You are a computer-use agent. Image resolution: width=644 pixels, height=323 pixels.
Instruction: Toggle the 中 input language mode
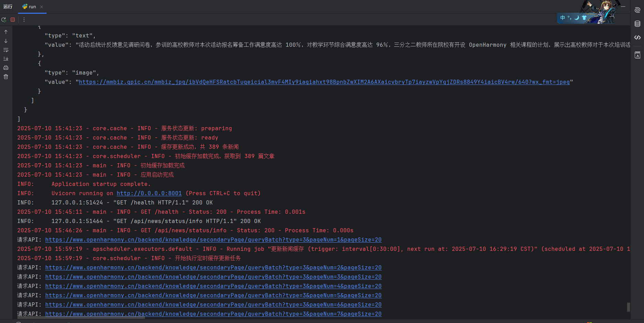point(563,18)
